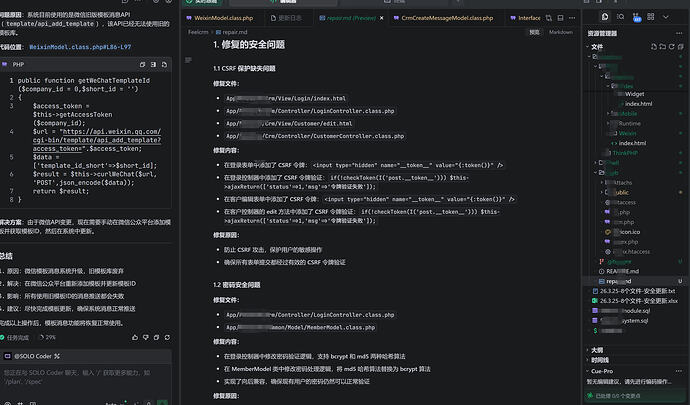Open the Cue-Pro more options menu
Viewport: 690px width, 405px height.
pyautogui.click(x=679, y=371)
